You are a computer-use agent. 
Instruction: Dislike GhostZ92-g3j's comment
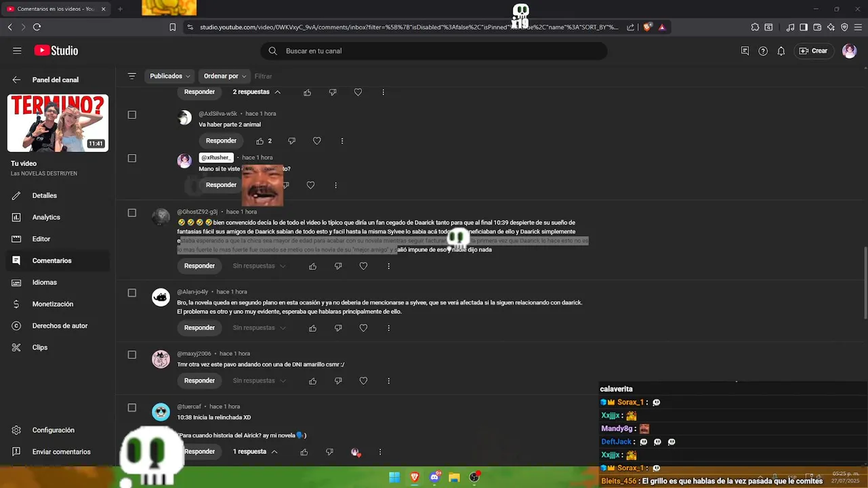337,266
